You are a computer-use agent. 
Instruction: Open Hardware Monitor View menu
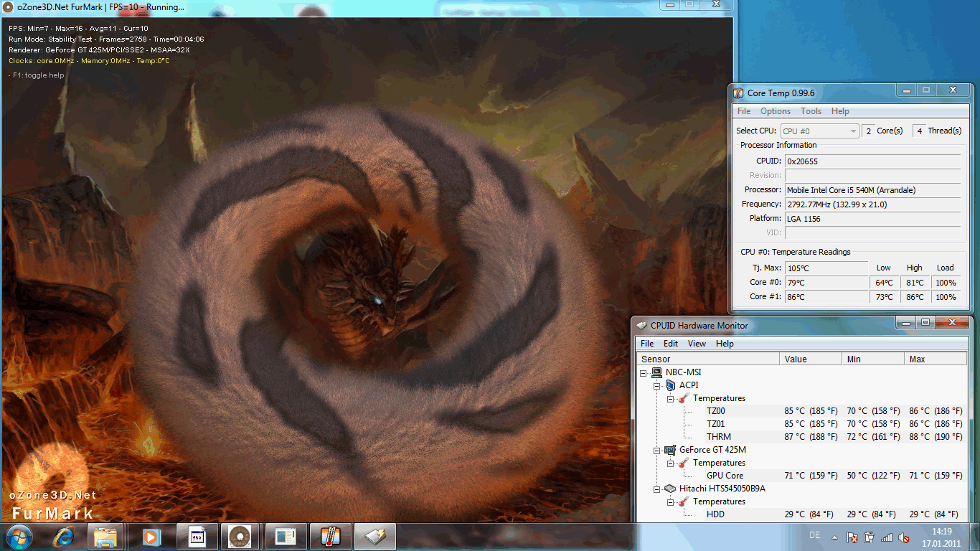point(697,344)
